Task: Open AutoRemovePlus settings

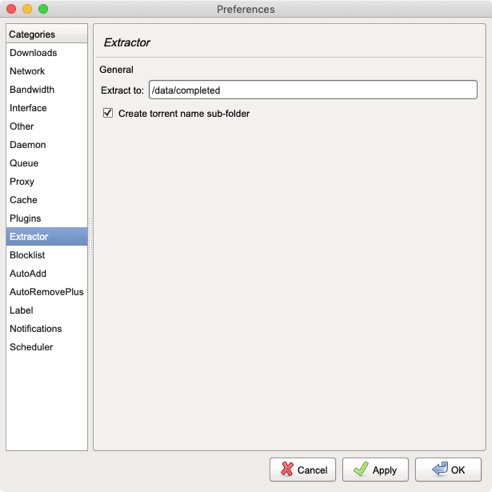Action: (x=47, y=292)
